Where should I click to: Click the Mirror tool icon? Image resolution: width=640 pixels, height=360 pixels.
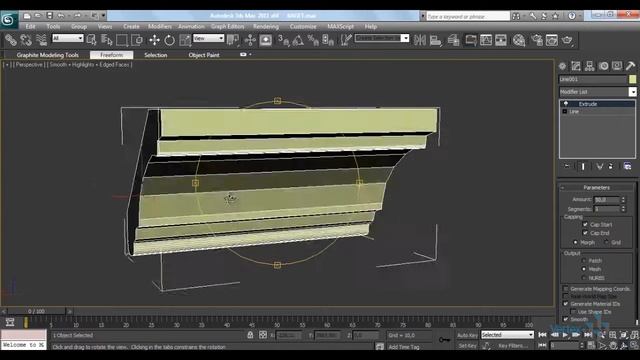click(420, 40)
